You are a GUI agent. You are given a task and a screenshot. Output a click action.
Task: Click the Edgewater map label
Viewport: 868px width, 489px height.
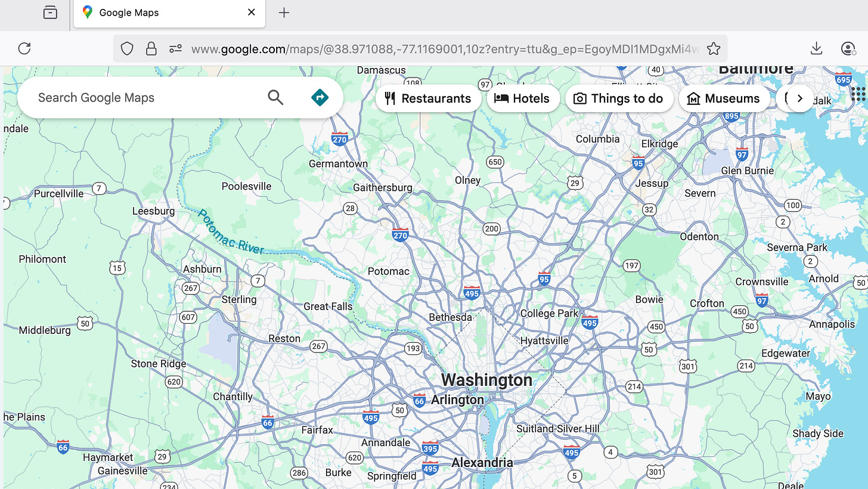(x=786, y=353)
